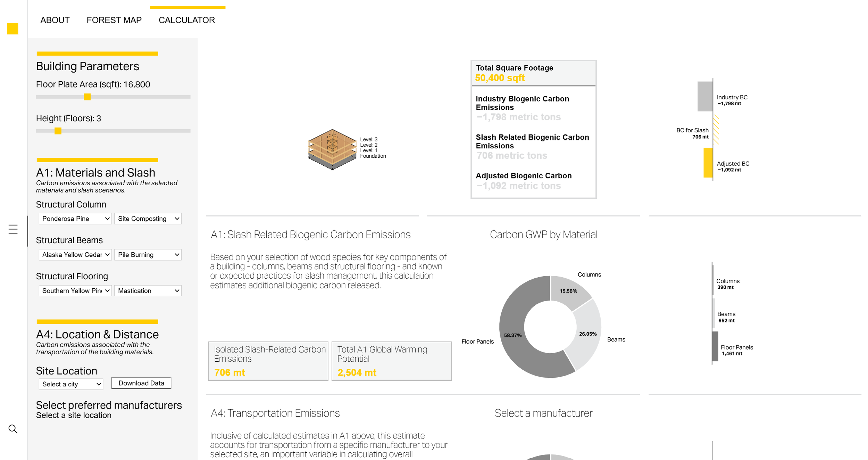Click the yellow Adjusted BC bar
868x460 pixels.
[708, 163]
